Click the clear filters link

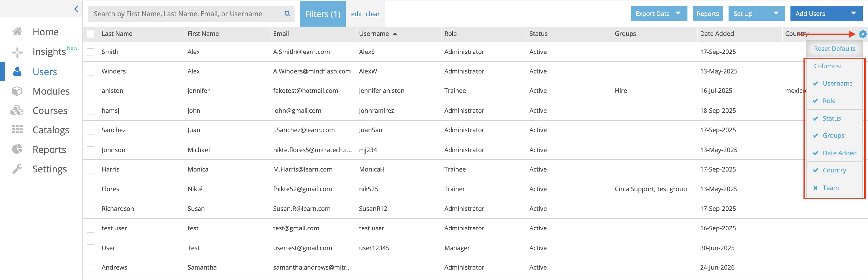point(373,14)
